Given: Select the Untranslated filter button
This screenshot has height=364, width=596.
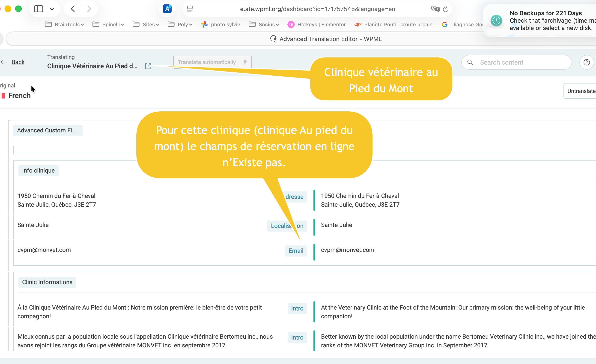Looking at the screenshot, I should coord(581,91).
